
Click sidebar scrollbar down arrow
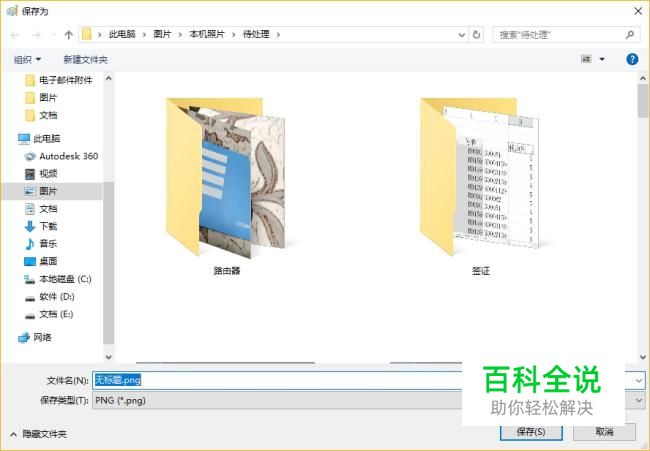point(109,356)
